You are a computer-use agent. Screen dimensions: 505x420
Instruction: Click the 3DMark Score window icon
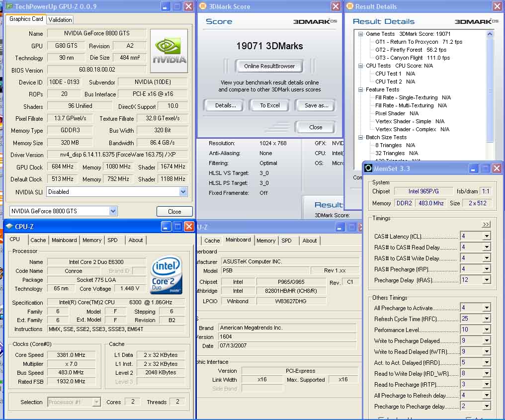[203, 6]
